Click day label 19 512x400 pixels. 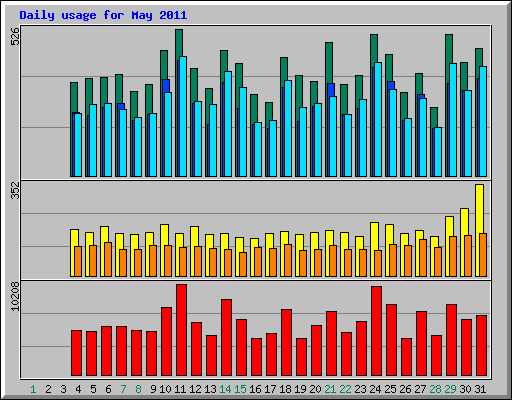pos(300,389)
